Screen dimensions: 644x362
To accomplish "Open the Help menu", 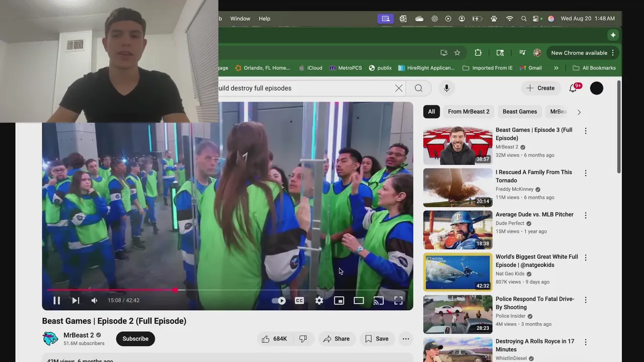I will coord(265,19).
